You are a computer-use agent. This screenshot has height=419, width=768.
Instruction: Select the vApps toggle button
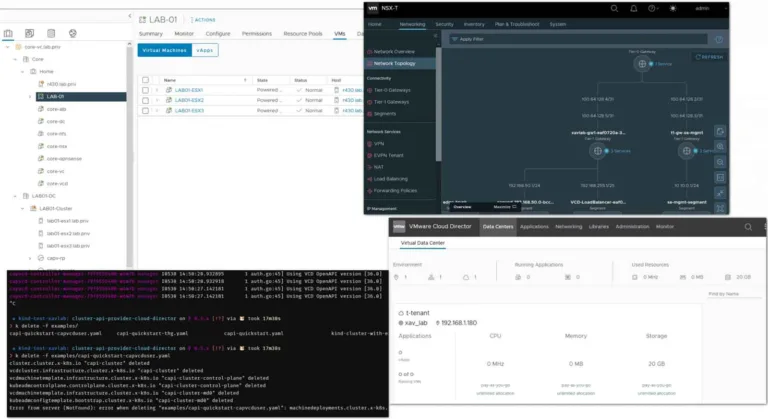pyautogui.click(x=205, y=50)
